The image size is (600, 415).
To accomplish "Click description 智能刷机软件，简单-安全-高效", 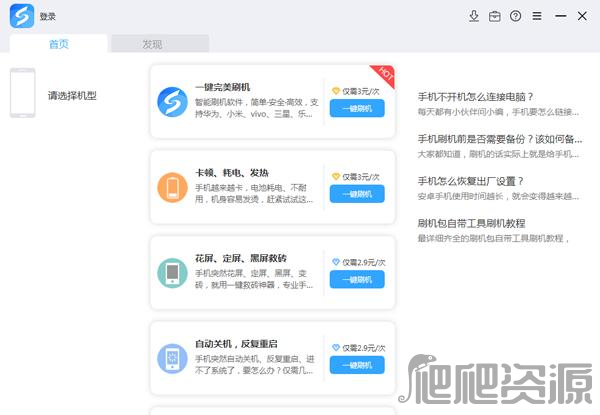I will [x=256, y=108].
